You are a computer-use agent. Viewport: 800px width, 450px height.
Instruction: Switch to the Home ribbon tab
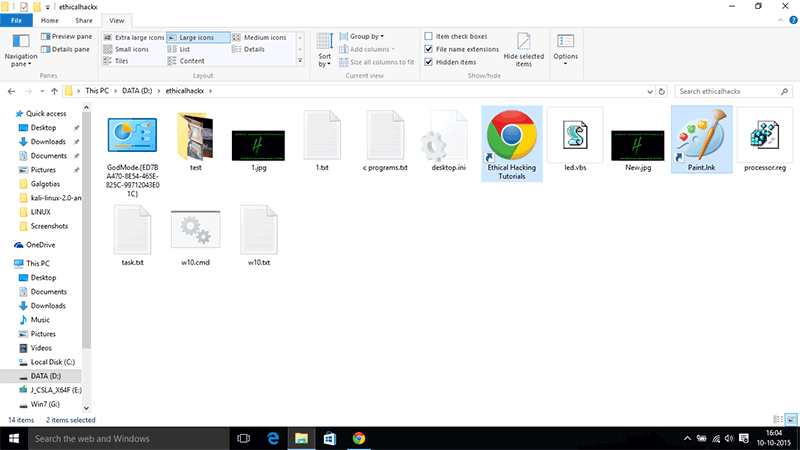[48, 20]
